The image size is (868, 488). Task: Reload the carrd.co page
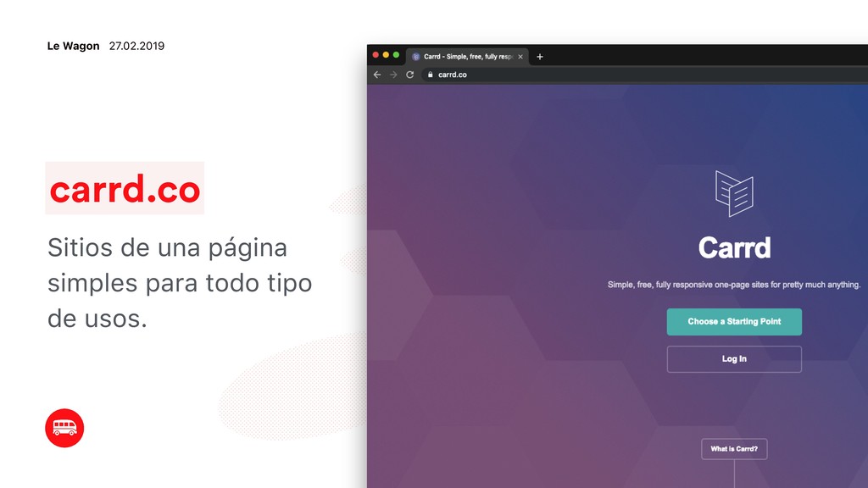[409, 75]
